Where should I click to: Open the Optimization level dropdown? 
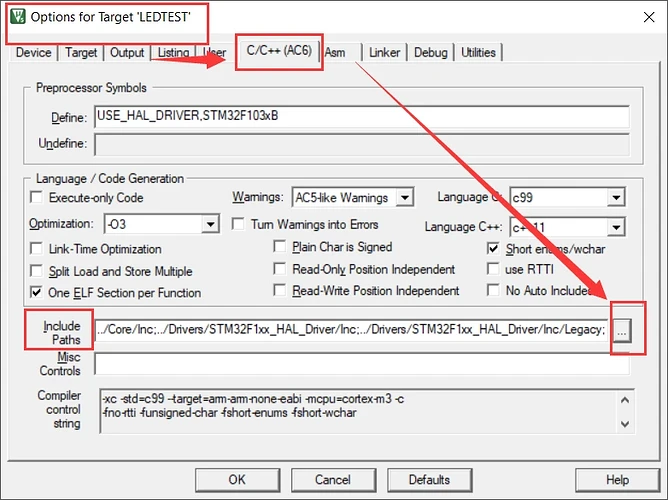tap(210, 224)
